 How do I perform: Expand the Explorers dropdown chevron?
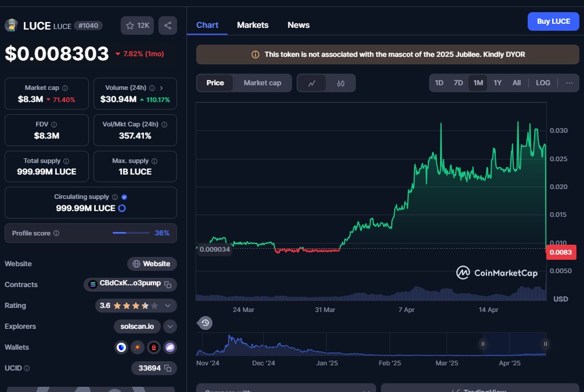coord(170,326)
